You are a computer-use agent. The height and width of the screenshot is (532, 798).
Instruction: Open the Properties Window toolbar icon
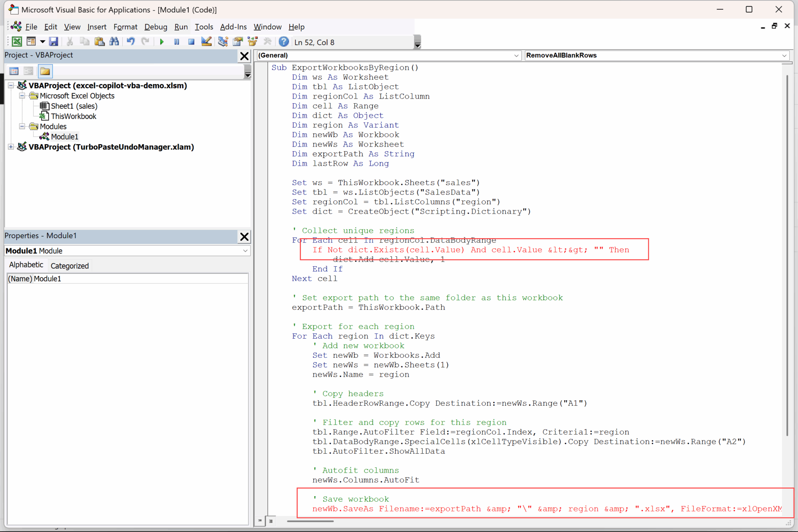[x=238, y=42]
